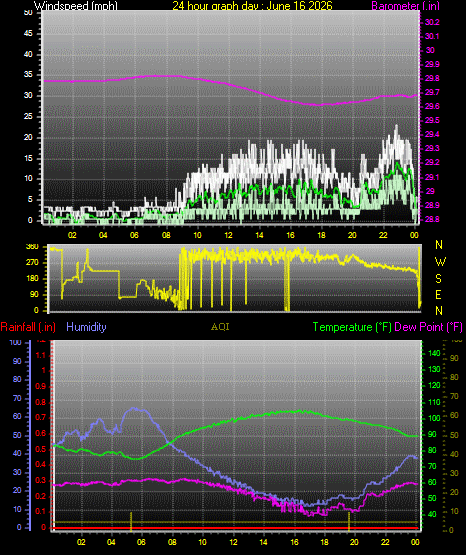Click hour 18 under the bottom temperature graph
This screenshot has height=555, width=466.
pyautogui.click(x=324, y=542)
